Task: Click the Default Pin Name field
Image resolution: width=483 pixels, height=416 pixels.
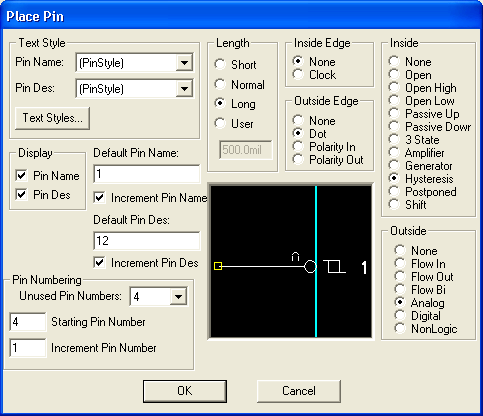Action: pos(147,174)
